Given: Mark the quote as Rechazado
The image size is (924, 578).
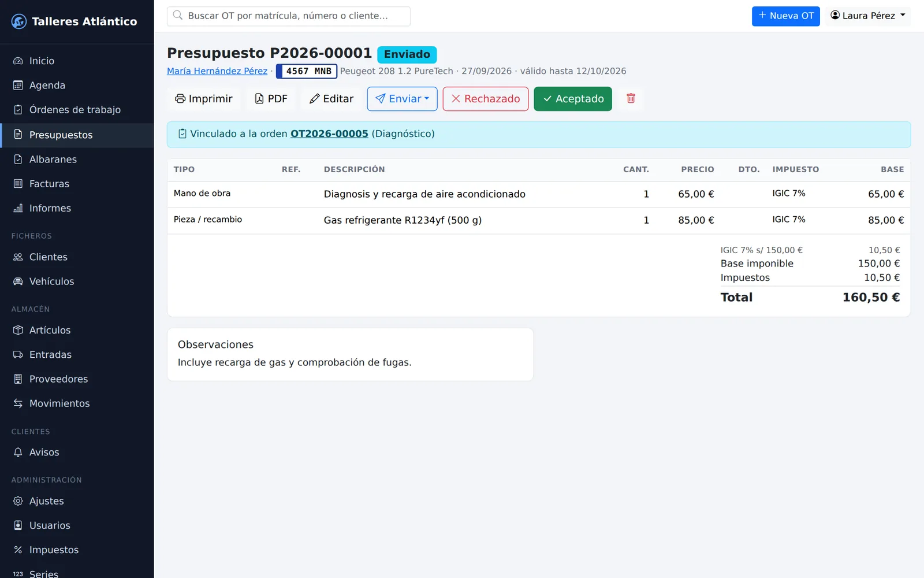Looking at the screenshot, I should coord(486,99).
